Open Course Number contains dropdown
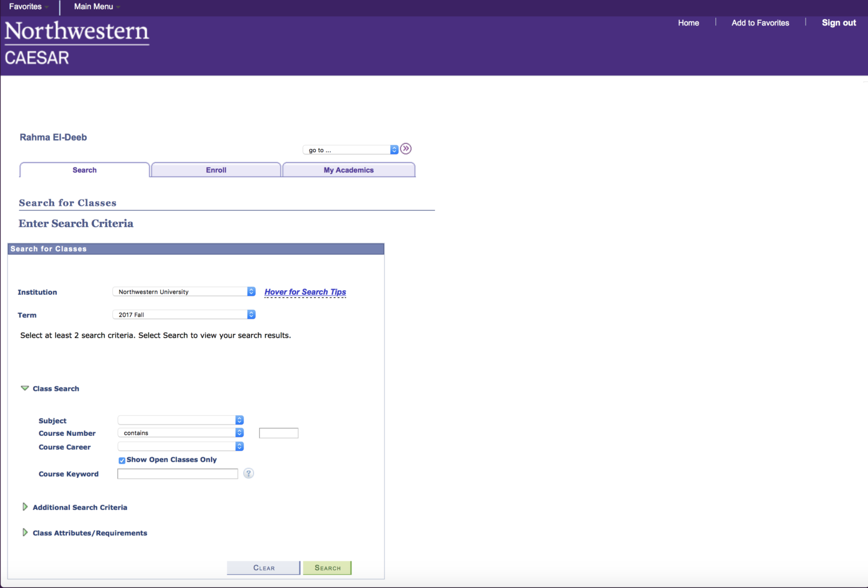The height and width of the screenshot is (588, 868). [x=180, y=432]
